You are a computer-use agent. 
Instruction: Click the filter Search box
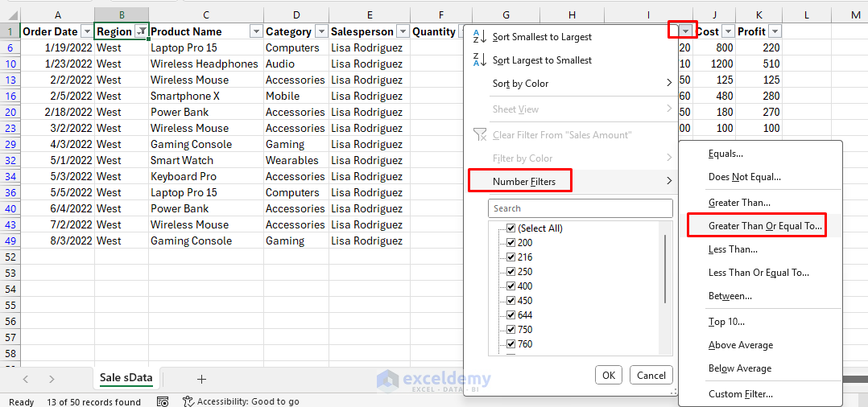click(x=580, y=208)
